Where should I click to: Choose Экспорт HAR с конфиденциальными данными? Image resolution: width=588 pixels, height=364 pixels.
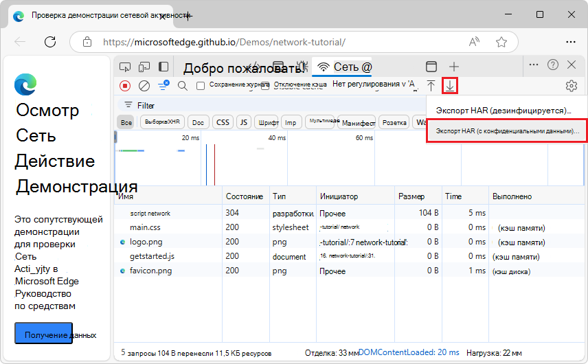point(507,130)
